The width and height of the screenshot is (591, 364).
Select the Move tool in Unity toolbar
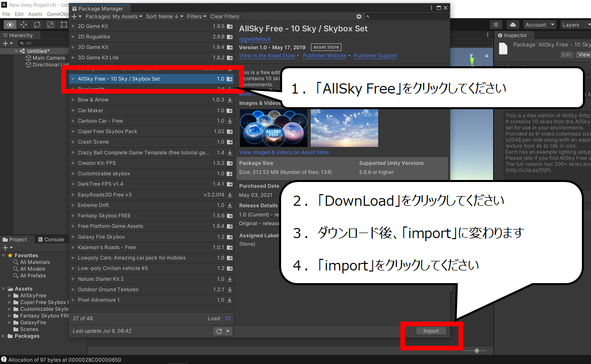click(x=23, y=25)
